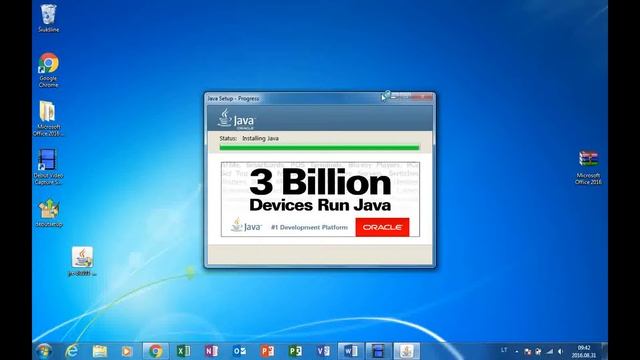The width and height of the screenshot is (640, 360).
Task: Open the volume speaker tray icon
Action: [x=560, y=351]
